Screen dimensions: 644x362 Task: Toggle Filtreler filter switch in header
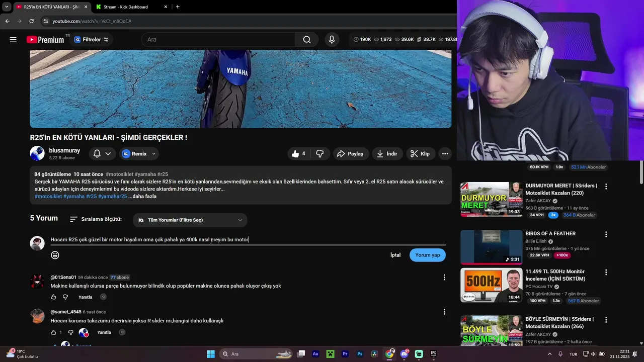tap(106, 40)
